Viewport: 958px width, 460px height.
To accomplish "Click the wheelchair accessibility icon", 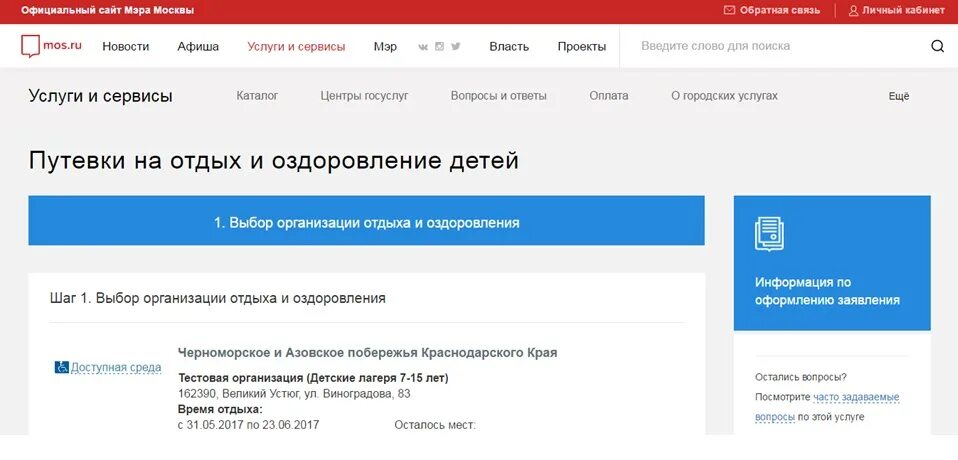I will [x=62, y=367].
